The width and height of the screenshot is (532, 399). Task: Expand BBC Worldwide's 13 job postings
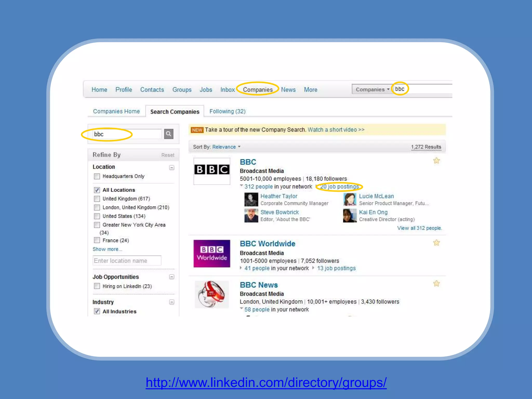[x=313, y=268]
